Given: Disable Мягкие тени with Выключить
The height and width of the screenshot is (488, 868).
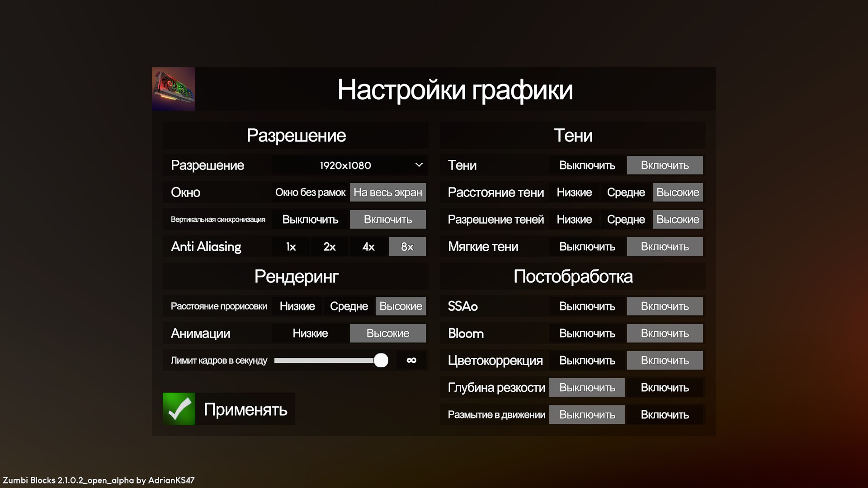Looking at the screenshot, I should coord(587,247).
